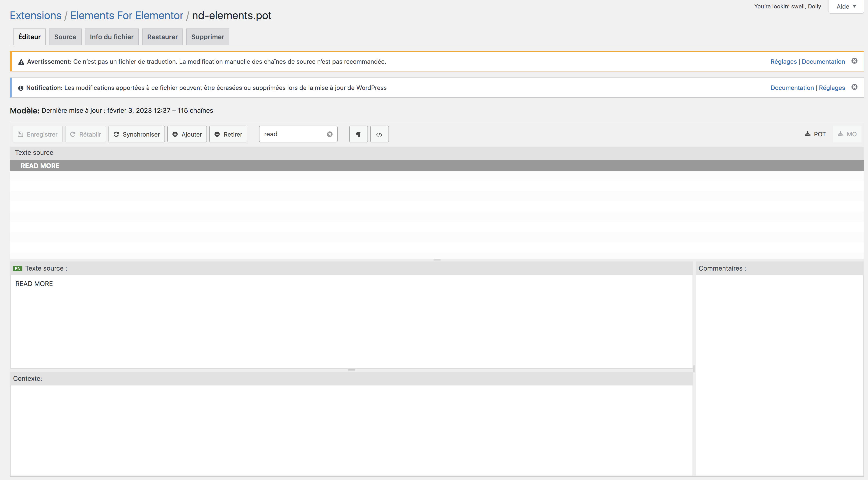The height and width of the screenshot is (480, 868).
Task: Open the Supprimer tab
Action: (x=208, y=37)
